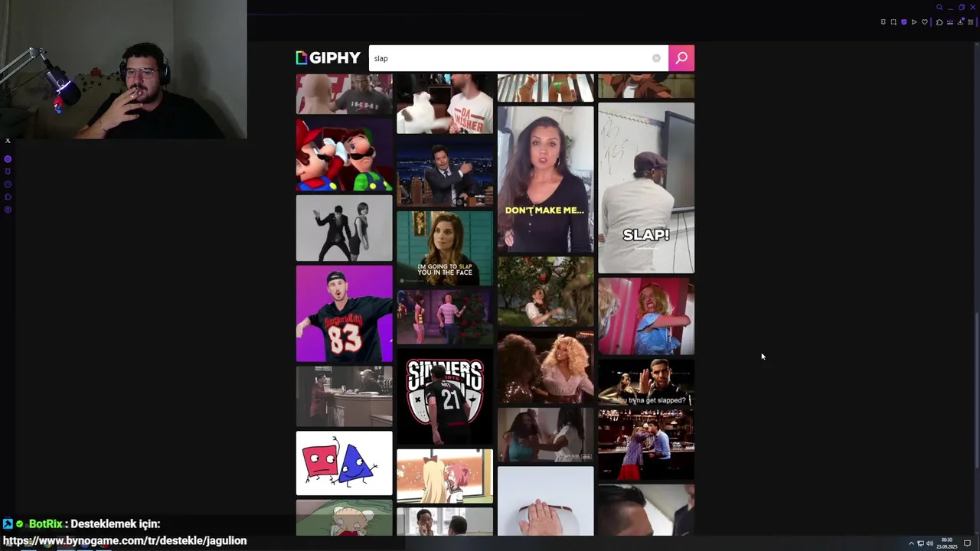The width and height of the screenshot is (980, 551).
Task: Open the extensions cube icon in sidebar
Action: click(x=8, y=197)
